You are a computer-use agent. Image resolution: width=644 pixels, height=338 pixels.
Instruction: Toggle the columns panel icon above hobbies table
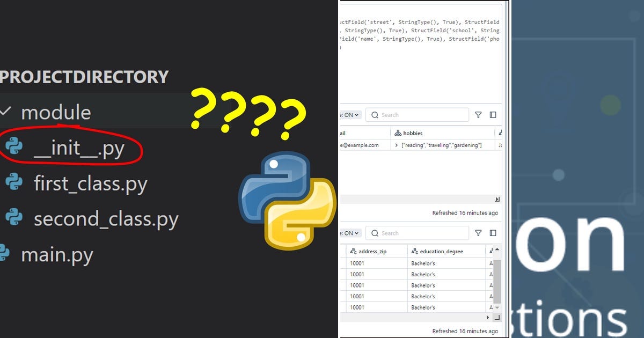pyautogui.click(x=493, y=115)
